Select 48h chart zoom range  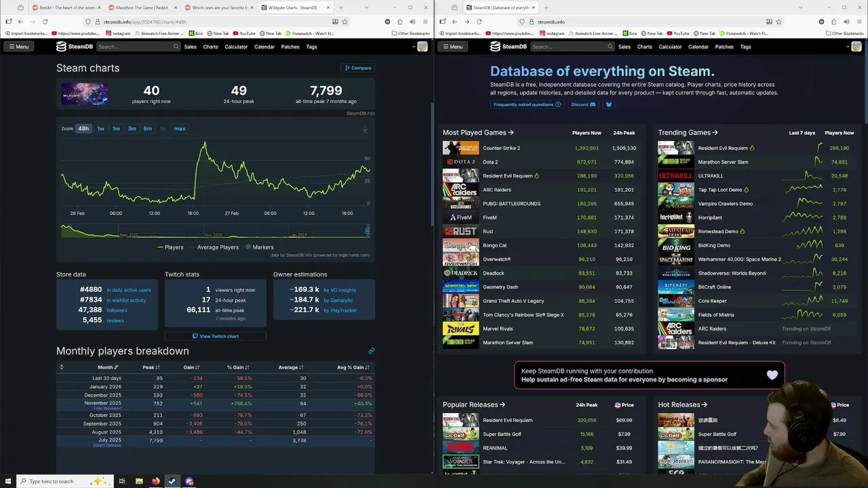83,129
